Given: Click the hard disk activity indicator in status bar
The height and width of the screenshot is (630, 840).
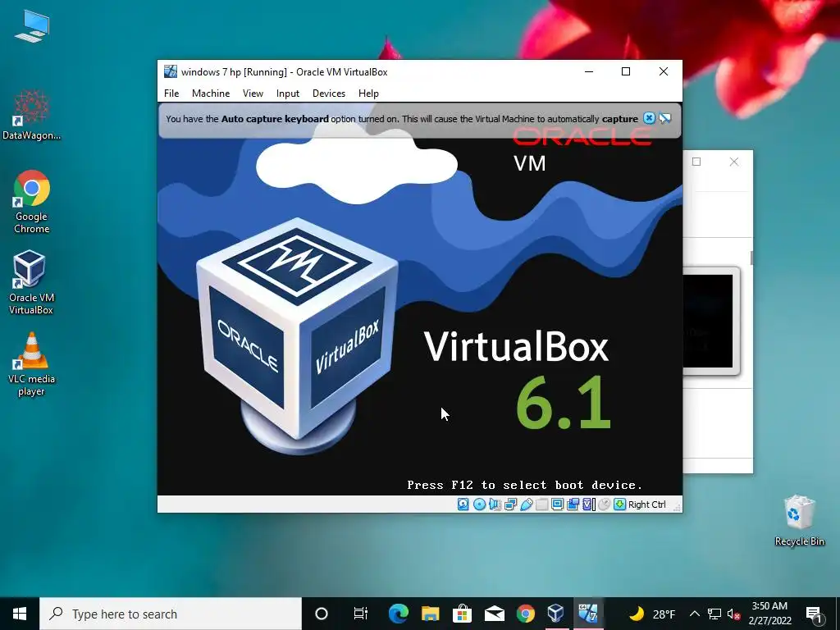Looking at the screenshot, I should 463,504.
